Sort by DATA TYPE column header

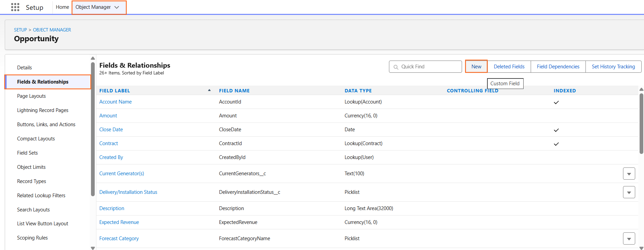(x=358, y=91)
